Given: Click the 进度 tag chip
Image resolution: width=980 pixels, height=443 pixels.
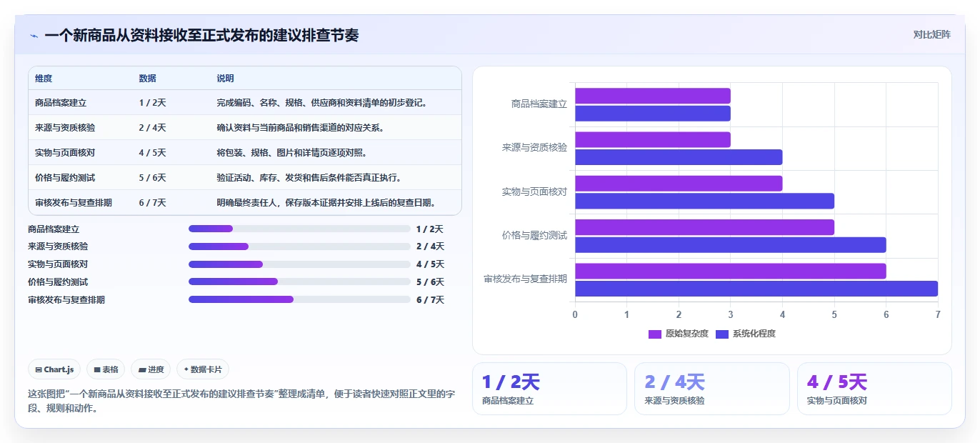Looking at the screenshot, I should 151,369.
